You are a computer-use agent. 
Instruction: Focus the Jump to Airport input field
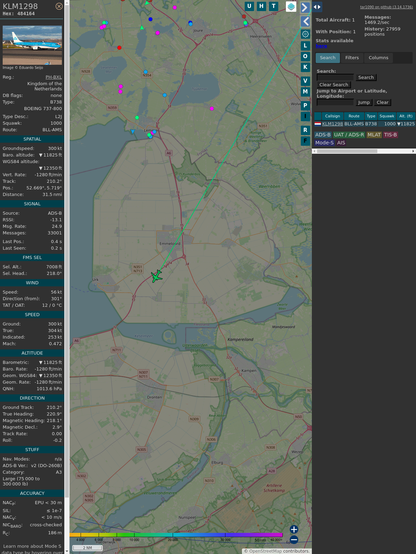click(x=335, y=102)
